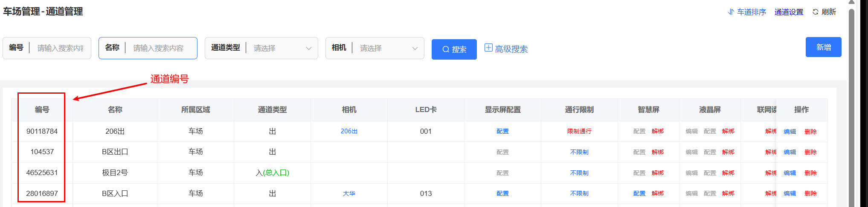Image resolution: width=868 pixels, height=207 pixels.
Task: Open the 相机 dropdown
Action: pos(375,48)
